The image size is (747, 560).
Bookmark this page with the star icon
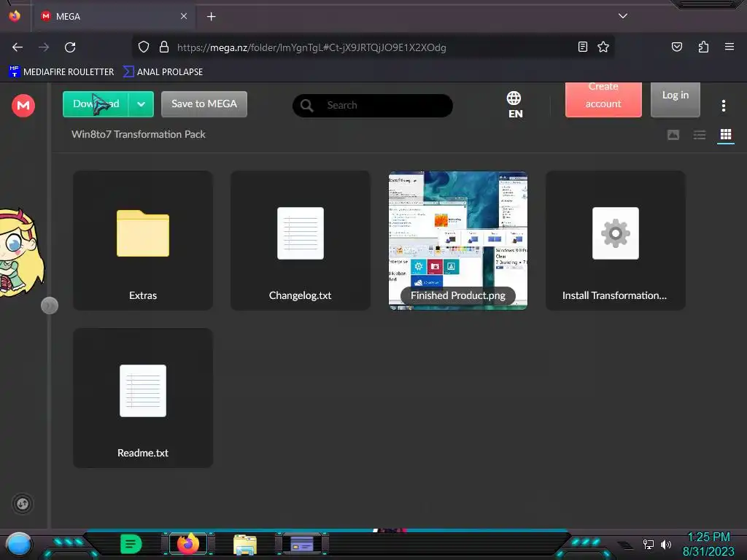[603, 47]
